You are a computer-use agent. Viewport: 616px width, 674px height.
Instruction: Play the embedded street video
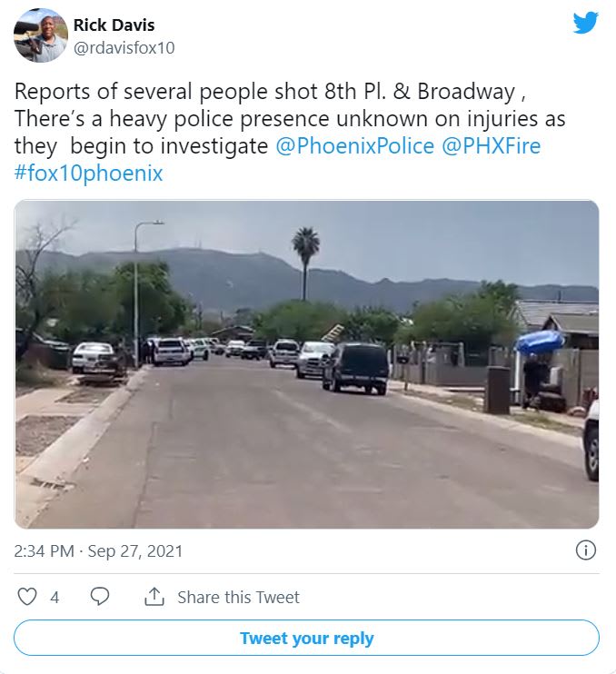pyautogui.click(x=306, y=364)
